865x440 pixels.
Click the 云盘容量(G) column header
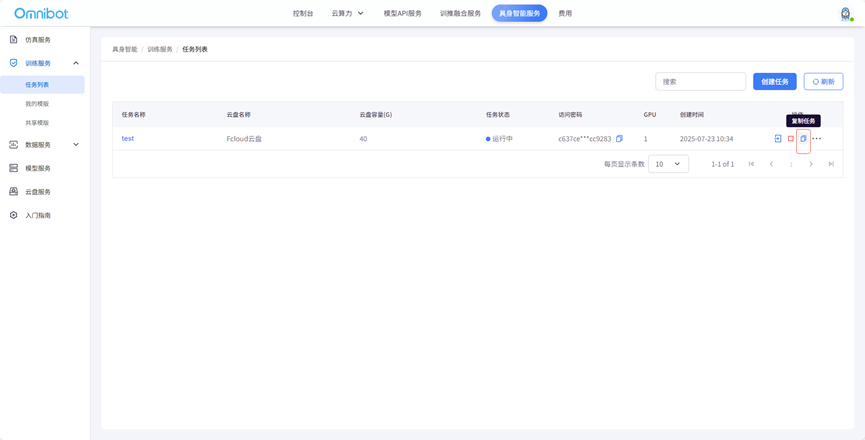pos(376,115)
